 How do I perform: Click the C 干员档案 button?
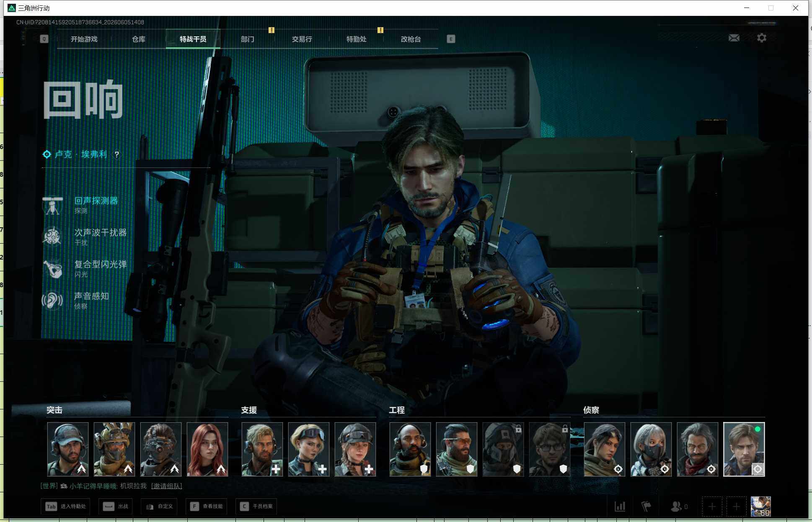256,507
